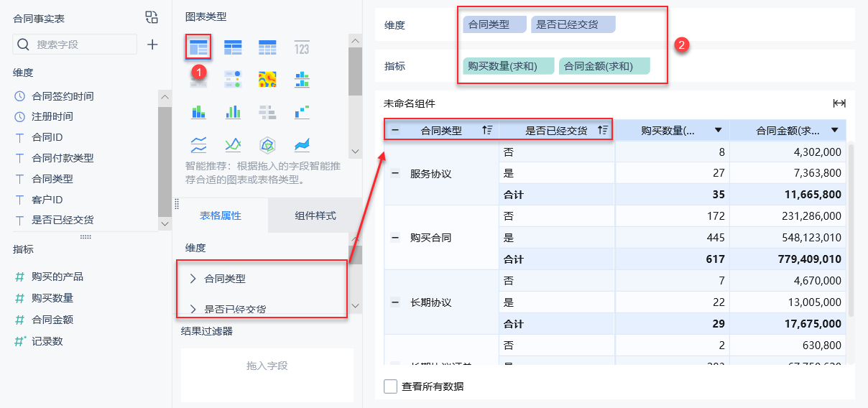
Task: Collapse the 购买合同 row group
Action: [394, 237]
